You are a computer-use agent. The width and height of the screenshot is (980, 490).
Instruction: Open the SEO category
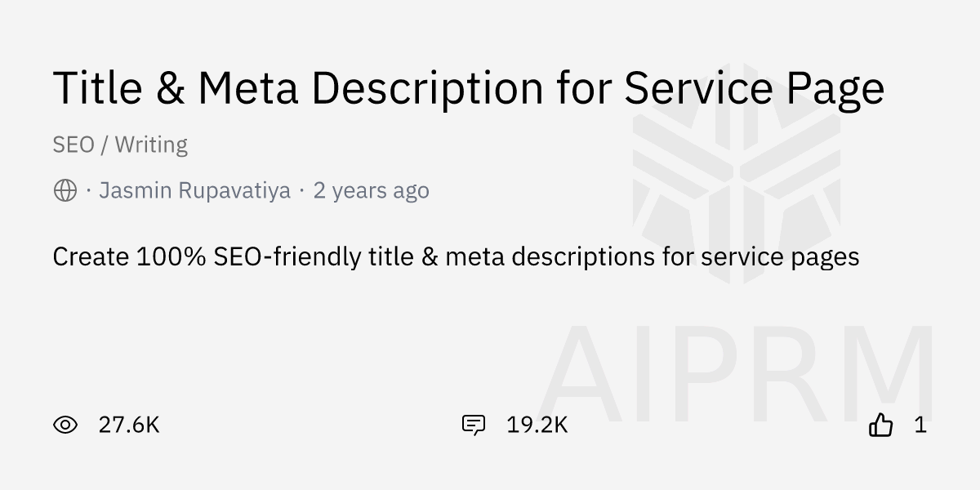tap(72, 145)
